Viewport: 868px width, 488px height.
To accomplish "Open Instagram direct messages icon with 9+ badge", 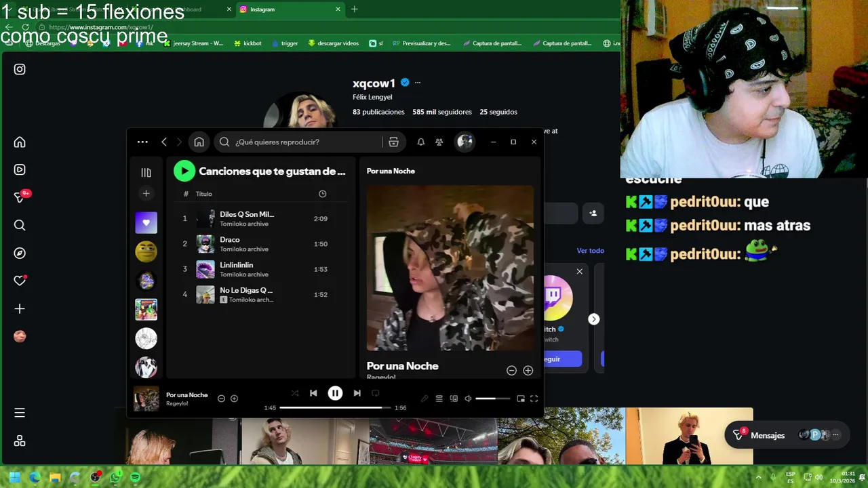I will (x=20, y=197).
